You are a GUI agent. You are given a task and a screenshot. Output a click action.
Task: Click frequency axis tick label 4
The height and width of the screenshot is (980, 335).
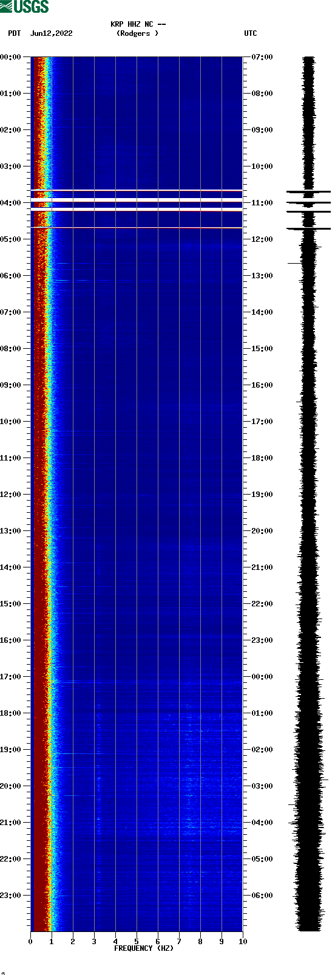(115, 942)
